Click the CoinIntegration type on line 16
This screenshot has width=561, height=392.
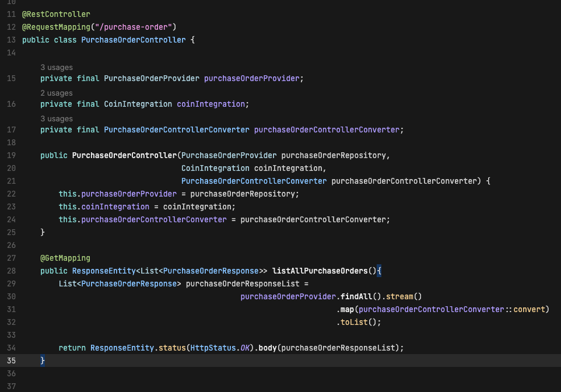(x=138, y=104)
